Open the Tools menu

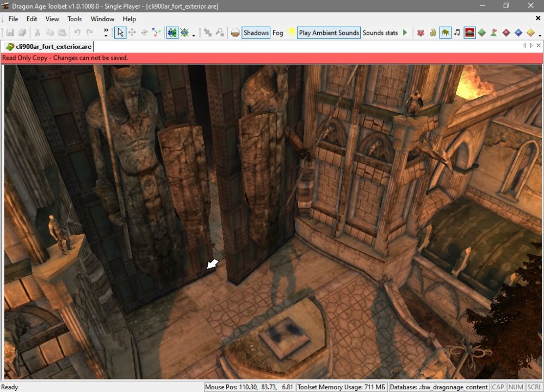click(x=75, y=19)
